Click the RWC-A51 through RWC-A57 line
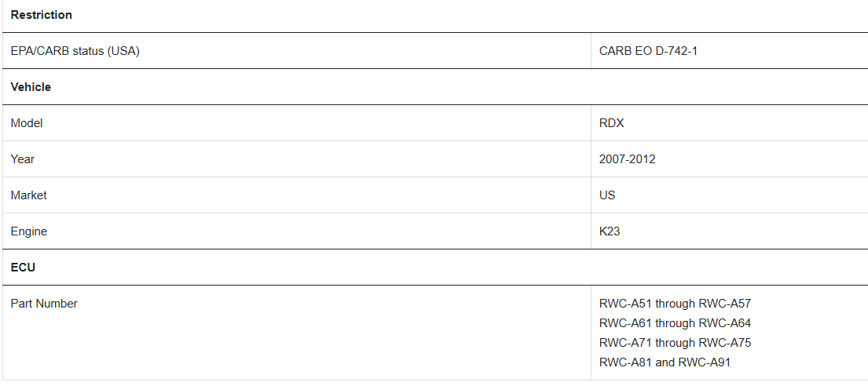The width and height of the screenshot is (868, 386). (675, 303)
